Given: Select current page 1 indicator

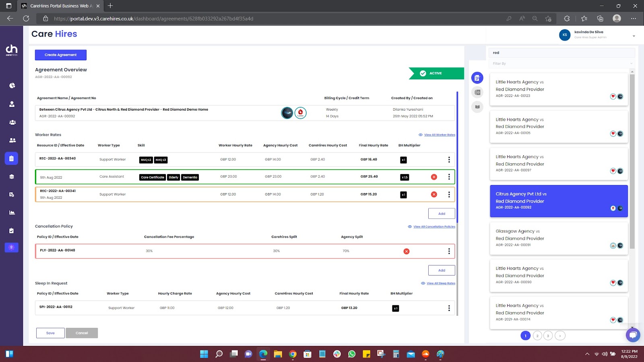Looking at the screenshot, I should pyautogui.click(x=526, y=335).
